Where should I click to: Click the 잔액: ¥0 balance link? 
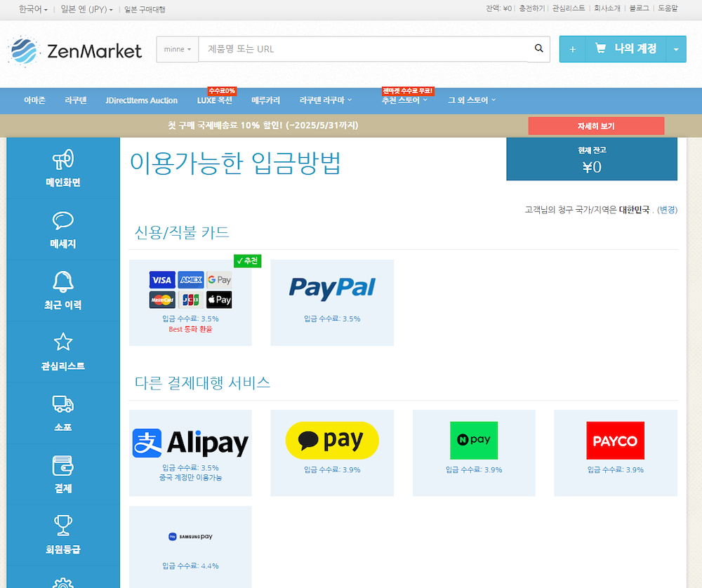[x=498, y=8]
